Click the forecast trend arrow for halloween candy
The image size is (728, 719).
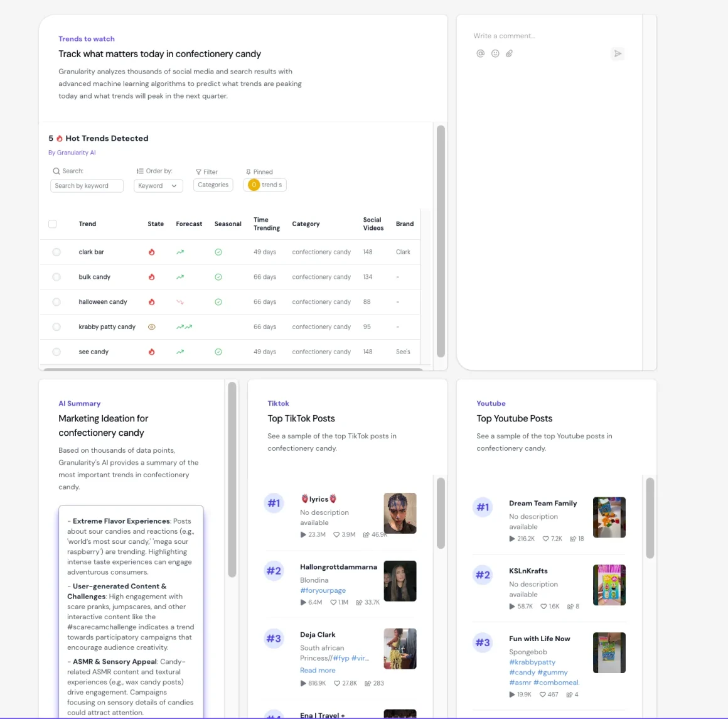[x=180, y=302]
